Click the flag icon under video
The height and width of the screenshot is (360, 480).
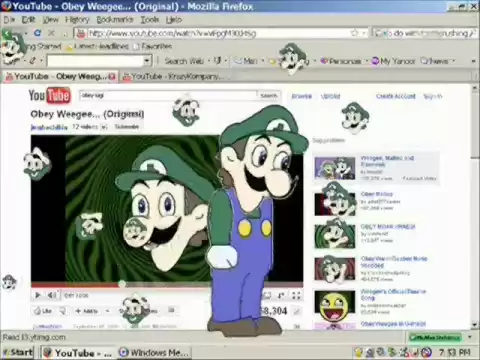point(171,310)
